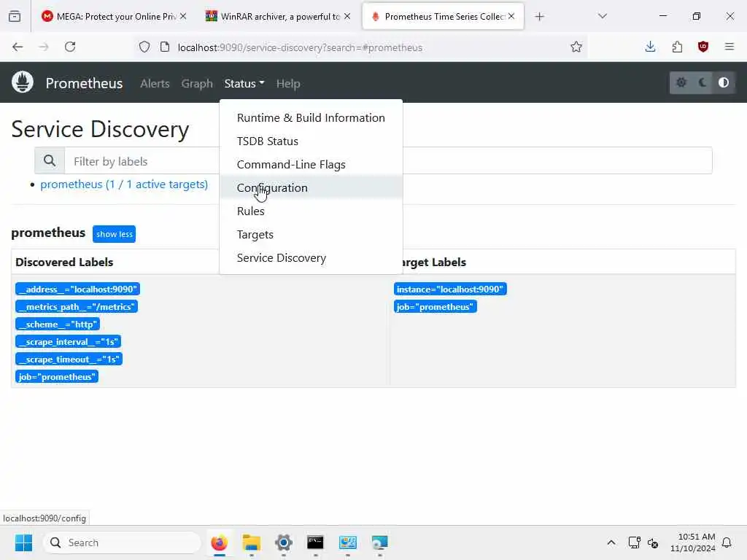Screen dimensions: 747x560
Task: Choose Service Discovery menu entry
Action: pos(311,257)
